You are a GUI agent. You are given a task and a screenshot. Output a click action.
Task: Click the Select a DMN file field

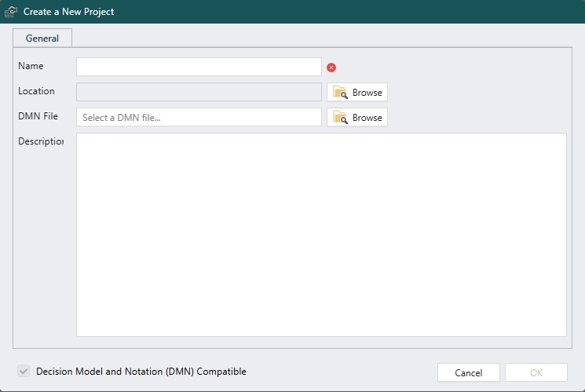pos(199,117)
